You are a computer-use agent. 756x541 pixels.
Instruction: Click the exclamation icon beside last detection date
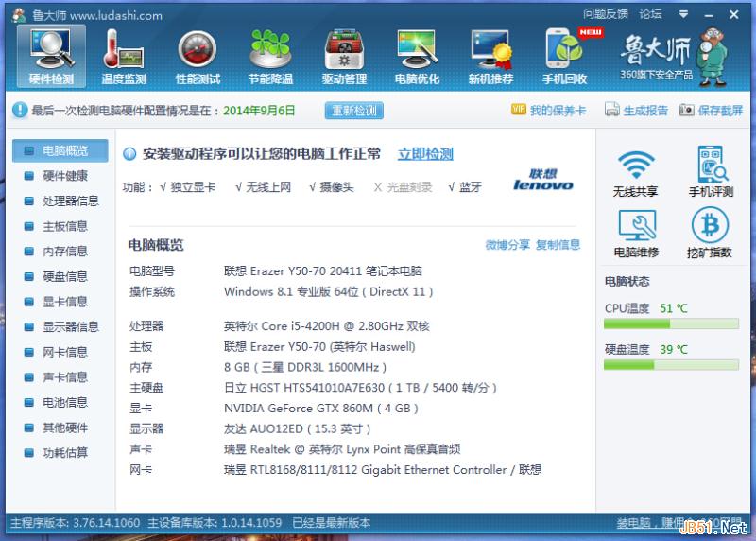20,110
